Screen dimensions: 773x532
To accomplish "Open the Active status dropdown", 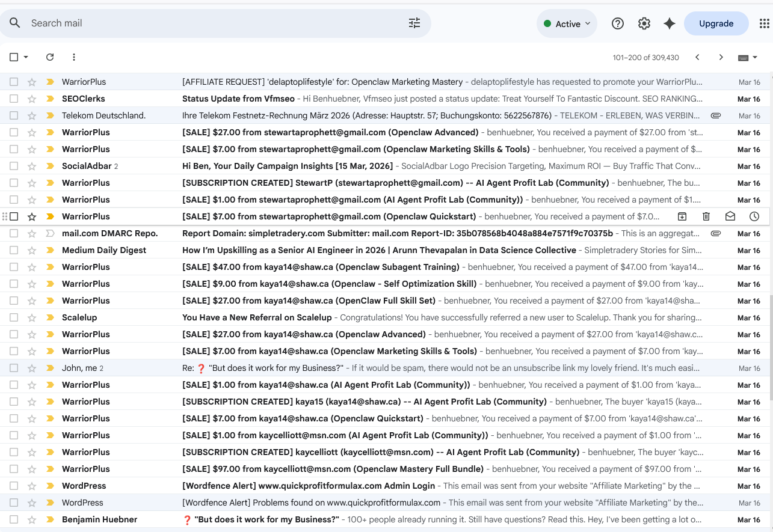I will click(566, 23).
